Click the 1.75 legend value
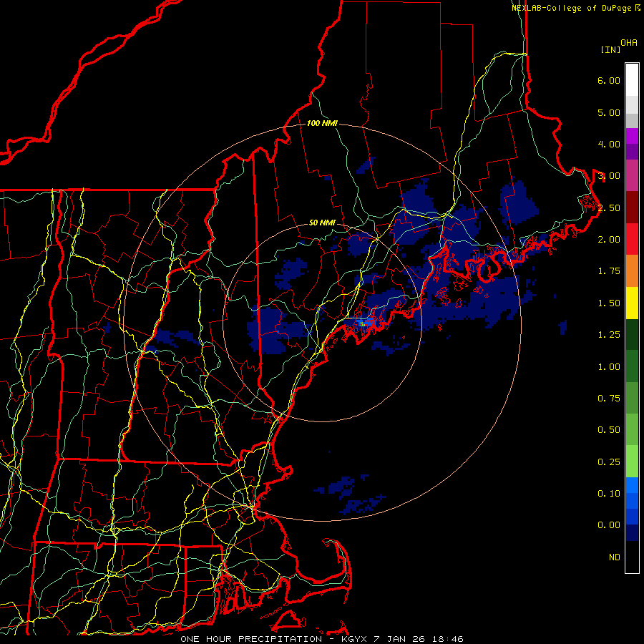644x644 pixels. point(609,271)
